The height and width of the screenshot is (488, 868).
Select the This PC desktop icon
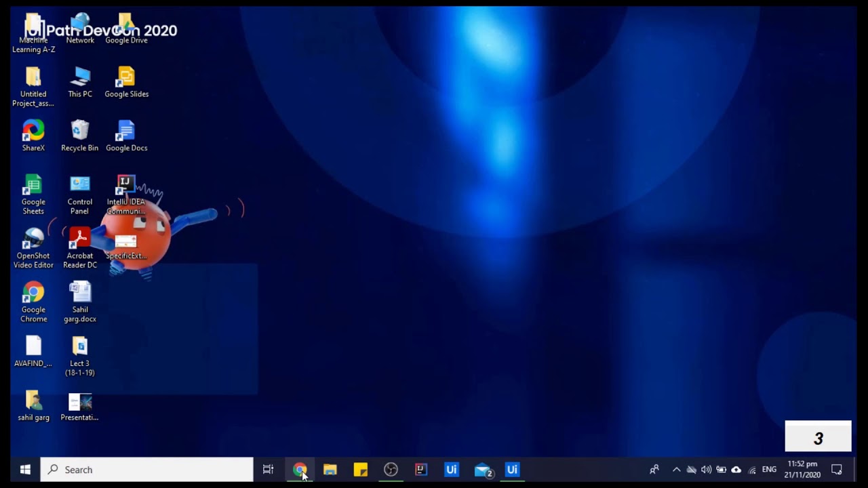80,83
